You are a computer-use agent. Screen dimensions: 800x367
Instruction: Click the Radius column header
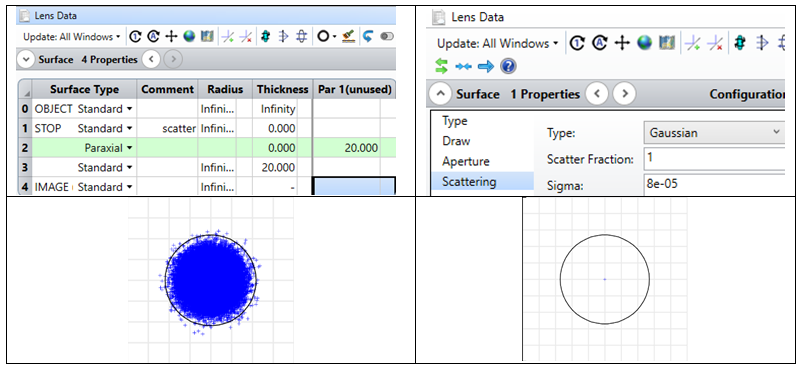pyautogui.click(x=225, y=89)
